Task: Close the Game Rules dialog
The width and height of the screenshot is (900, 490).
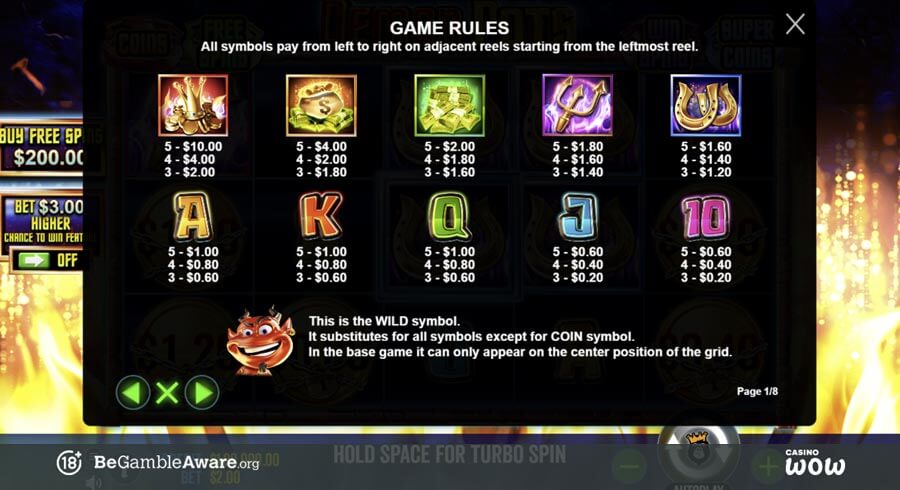Action: point(795,24)
